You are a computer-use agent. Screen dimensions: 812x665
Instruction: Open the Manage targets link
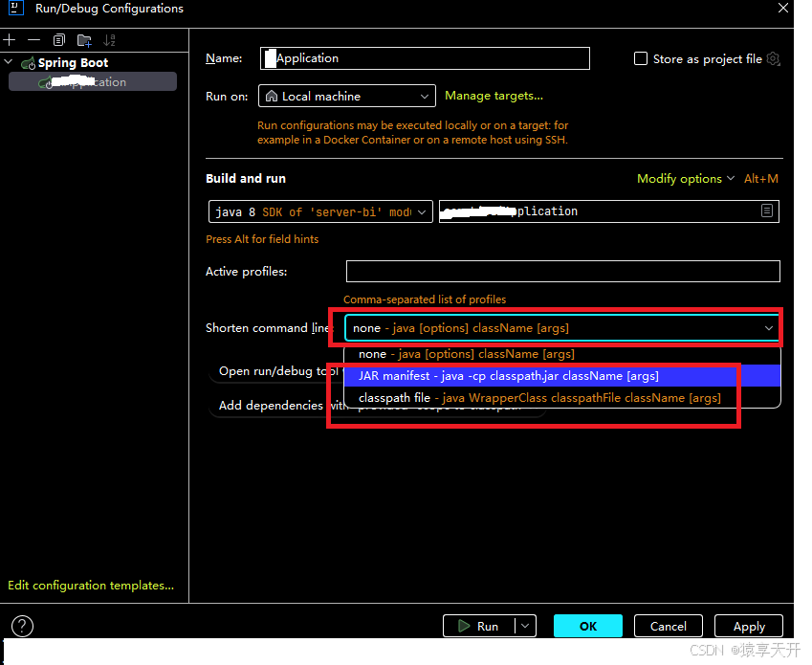click(494, 96)
